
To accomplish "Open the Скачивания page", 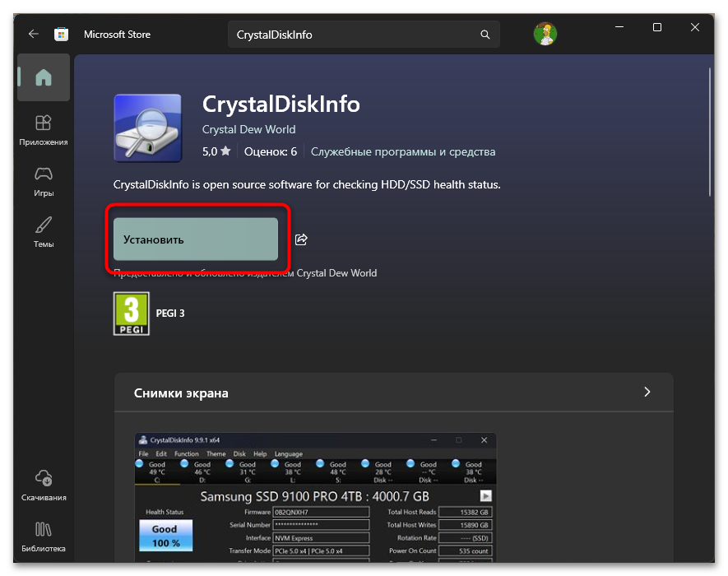I will tap(44, 485).
